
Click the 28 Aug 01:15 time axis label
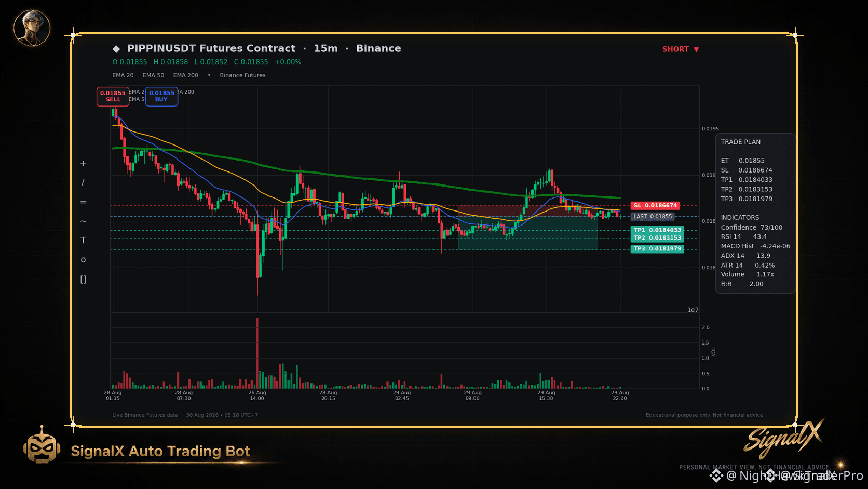pos(113,395)
